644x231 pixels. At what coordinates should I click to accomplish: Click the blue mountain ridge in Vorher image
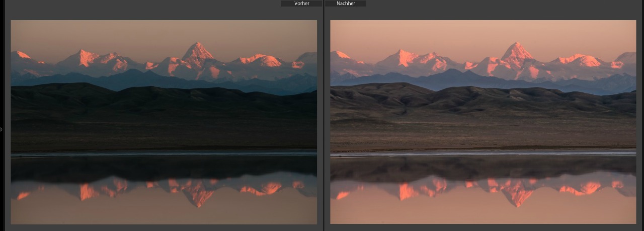click(x=136, y=79)
